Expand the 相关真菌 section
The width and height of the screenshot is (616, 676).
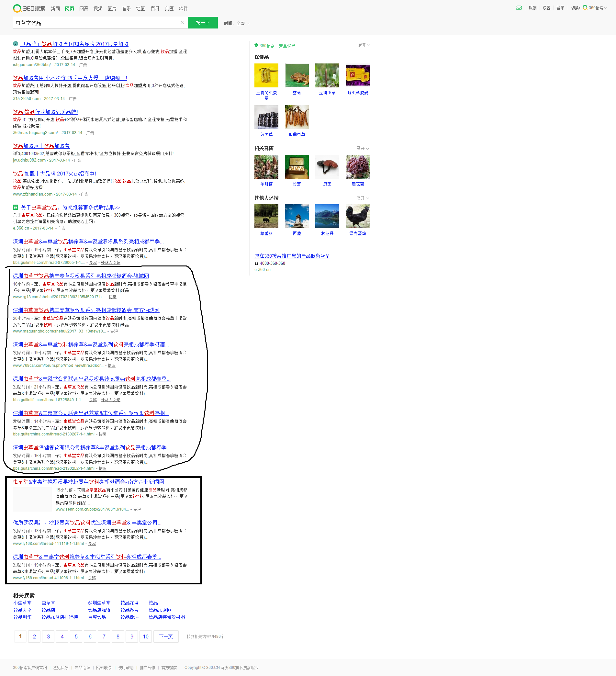tap(363, 148)
